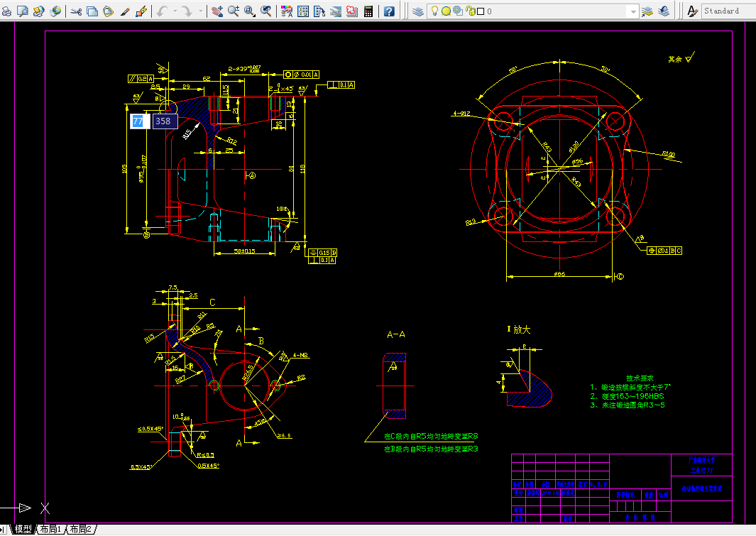Click the Copy to clipboard icon
The height and width of the screenshot is (536, 756).
[x=92, y=11]
